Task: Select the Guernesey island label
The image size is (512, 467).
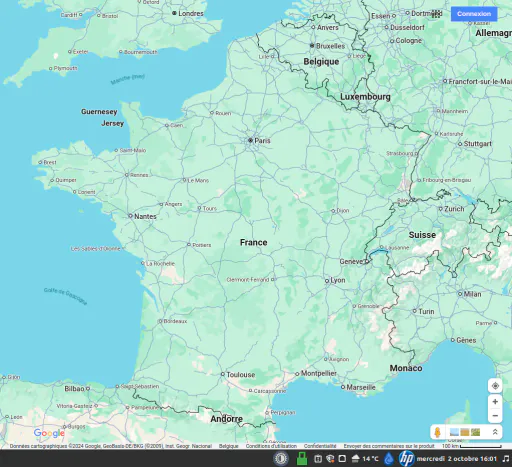Action: pyautogui.click(x=99, y=112)
